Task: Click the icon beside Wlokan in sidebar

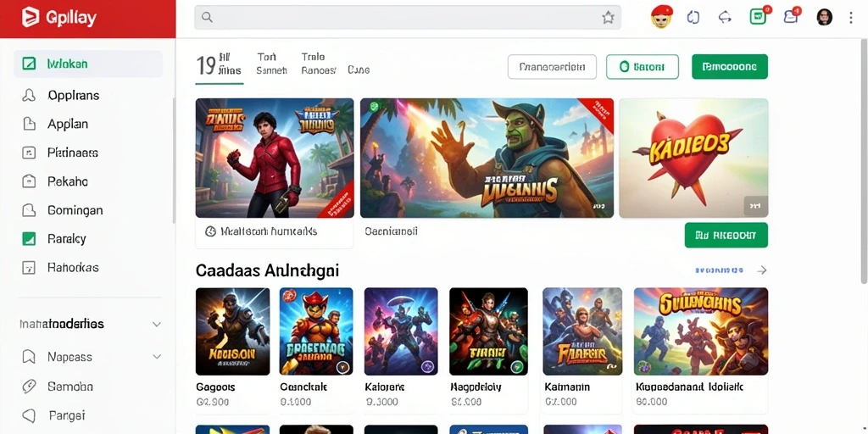Action: tap(29, 64)
